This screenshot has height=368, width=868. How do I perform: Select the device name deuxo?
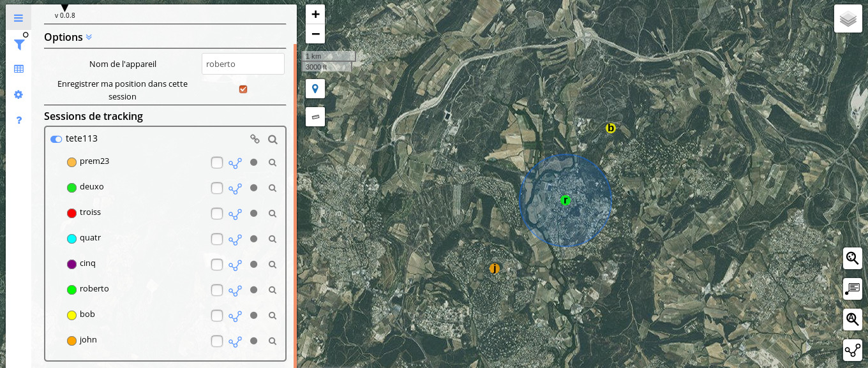click(x=92, y=187)
